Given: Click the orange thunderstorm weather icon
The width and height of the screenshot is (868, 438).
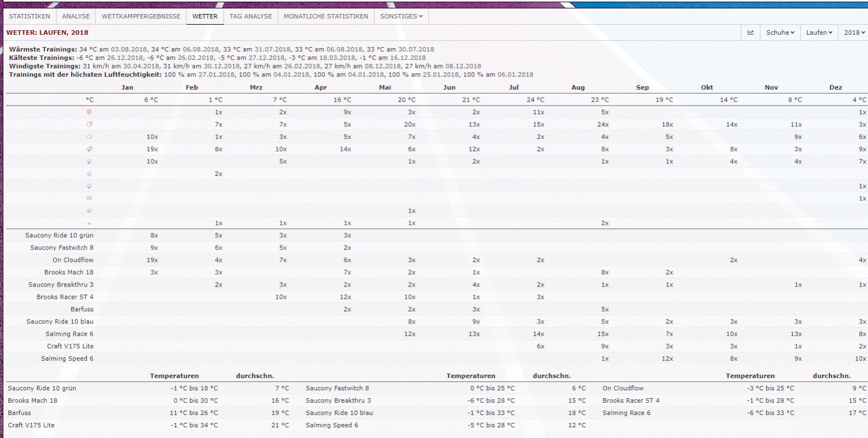Looking at the screenshot, I should pyautogui.click(x=89, y=210).
